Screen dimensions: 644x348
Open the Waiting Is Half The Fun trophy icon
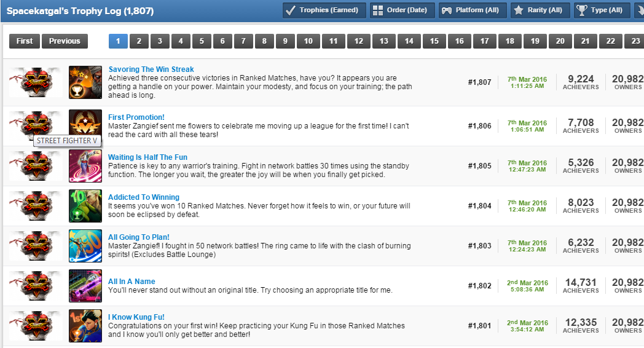click(x=85, y=166)
